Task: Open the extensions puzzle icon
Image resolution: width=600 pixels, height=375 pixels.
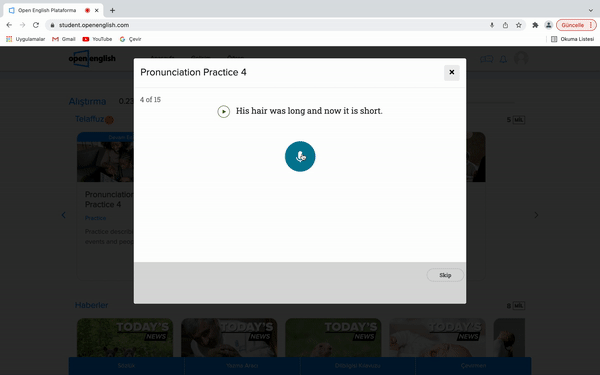Action: (535, 25)
